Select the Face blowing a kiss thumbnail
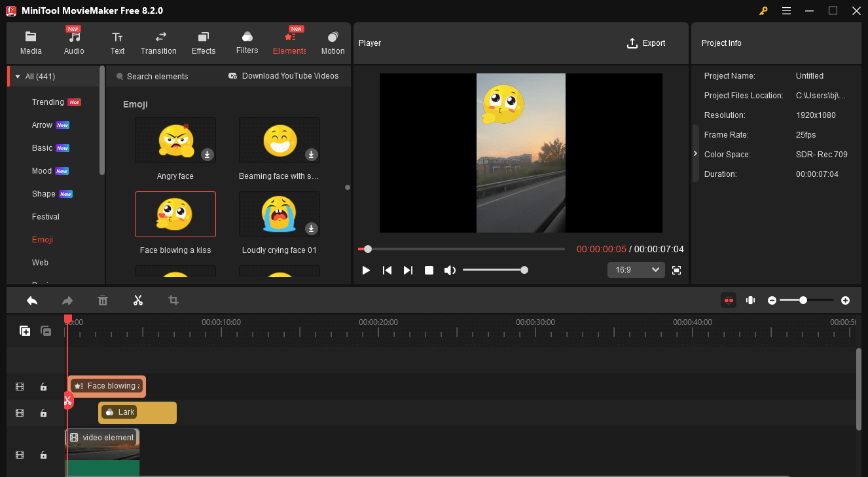 pyautogui.click(x=175, y=214)
